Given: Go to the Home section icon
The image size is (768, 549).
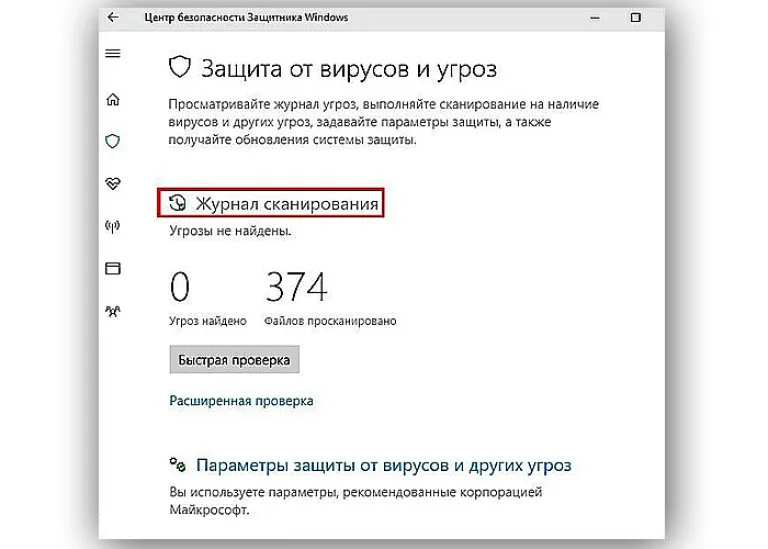Looking at the screenshot, I should 113,99.
